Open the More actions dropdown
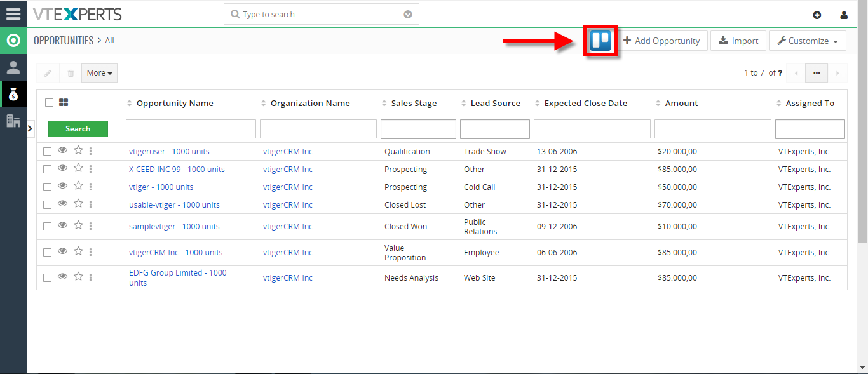 pyautogui.click(x=99, y=73)
